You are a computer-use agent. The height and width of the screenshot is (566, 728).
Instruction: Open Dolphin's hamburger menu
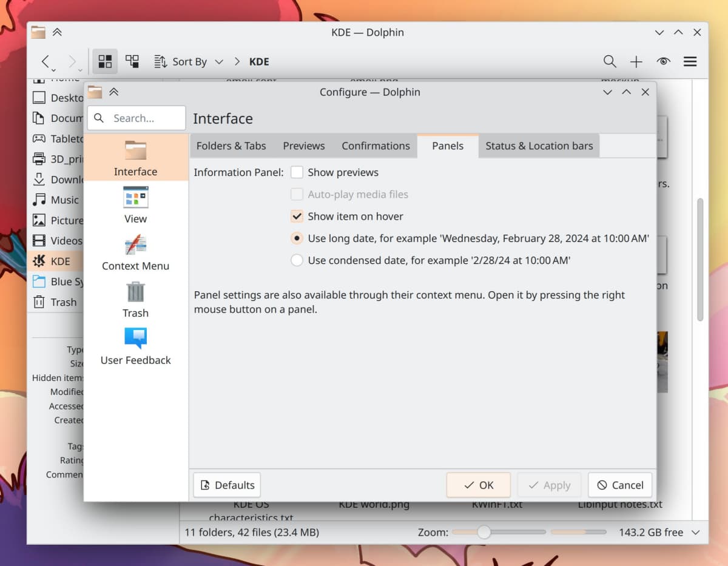click(x=690, y=61)
